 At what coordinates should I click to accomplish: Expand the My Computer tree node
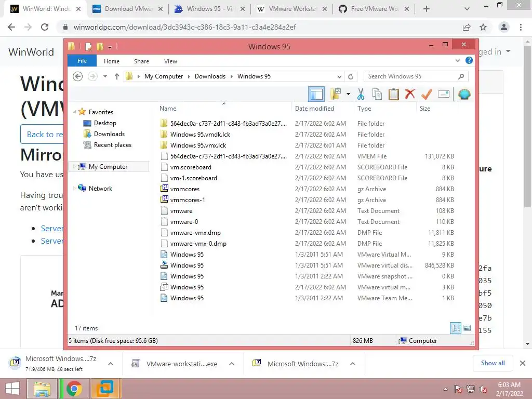coord(74,166)
